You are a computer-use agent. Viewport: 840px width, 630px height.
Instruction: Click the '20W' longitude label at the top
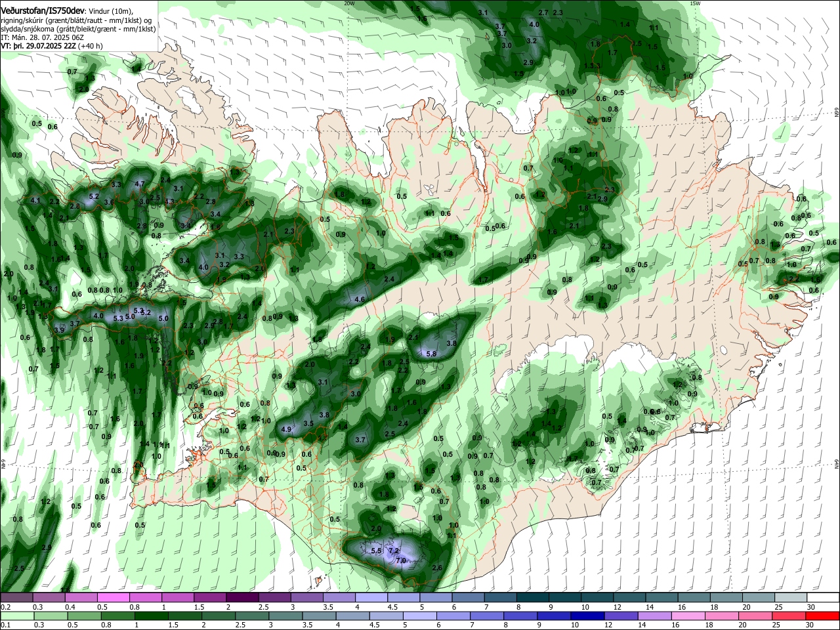click(349, 3)
